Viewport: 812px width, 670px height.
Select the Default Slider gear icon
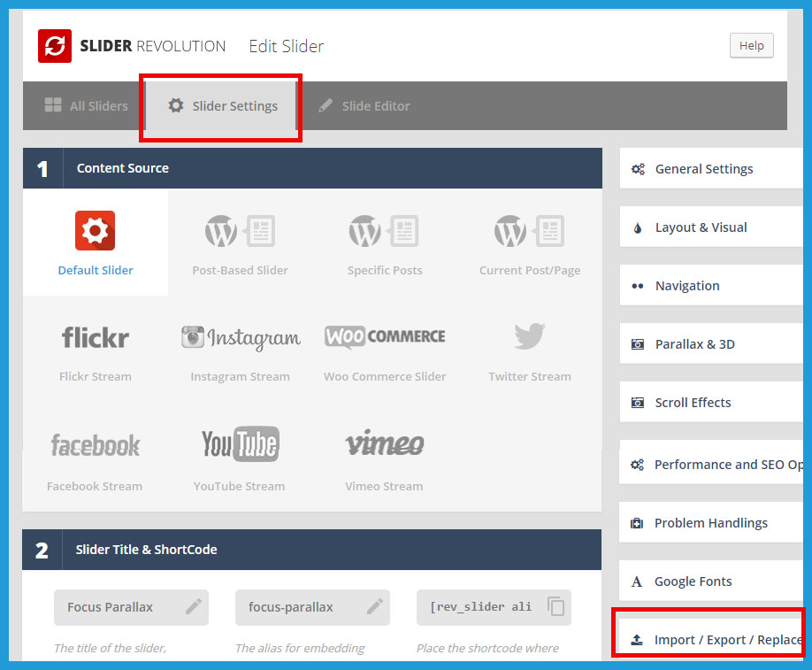coord(96,231)
